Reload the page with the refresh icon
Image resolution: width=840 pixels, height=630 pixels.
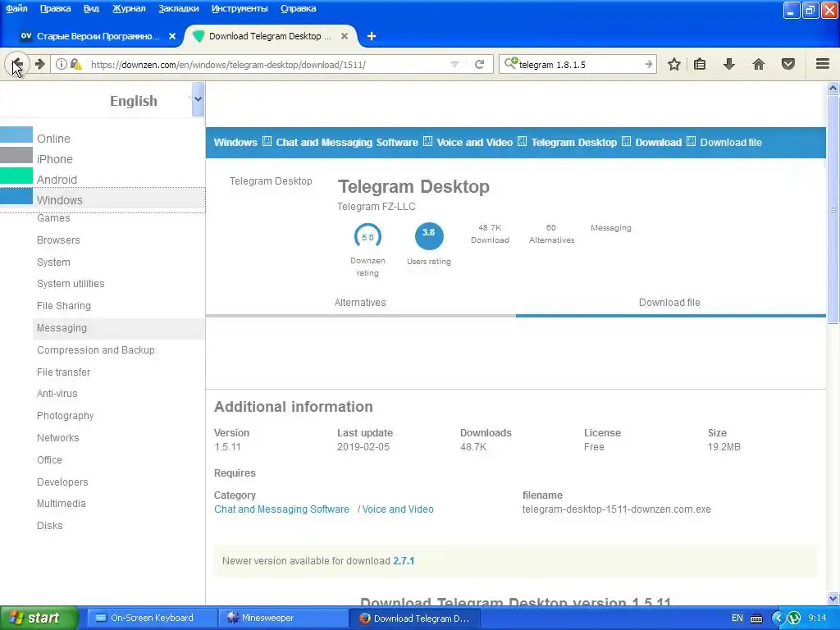[x=479, y=64]
